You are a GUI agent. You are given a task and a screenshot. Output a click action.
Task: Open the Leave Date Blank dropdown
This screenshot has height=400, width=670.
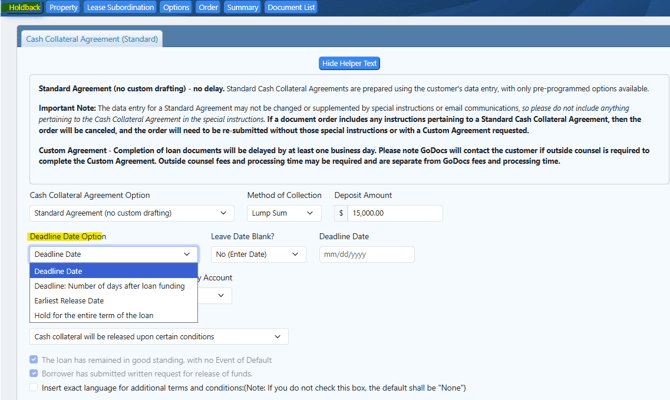click(x=257, y=254)
